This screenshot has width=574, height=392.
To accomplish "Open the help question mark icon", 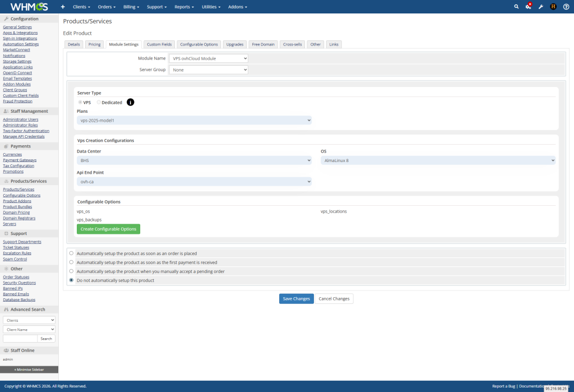I will tap(566, 7).
